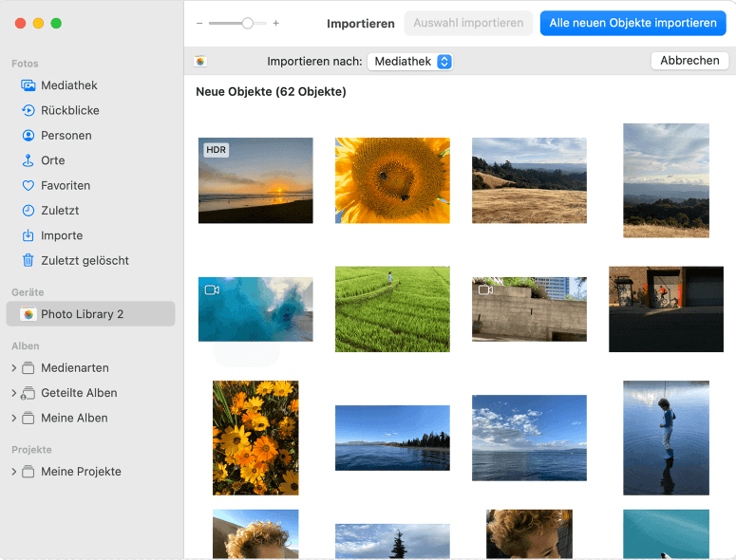Click the Mediathek sidebar icon

tap(28, 85)
